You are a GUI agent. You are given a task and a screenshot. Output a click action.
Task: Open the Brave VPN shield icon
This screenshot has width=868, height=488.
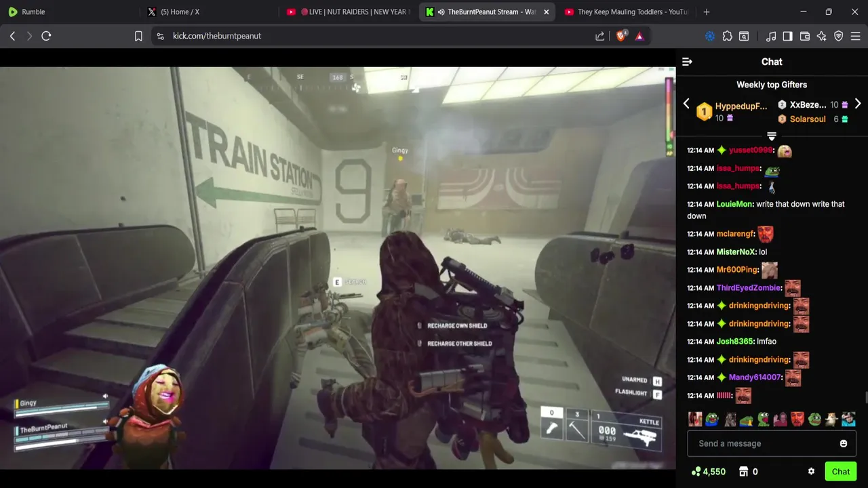pyautogui.click(x=839, y=36)
